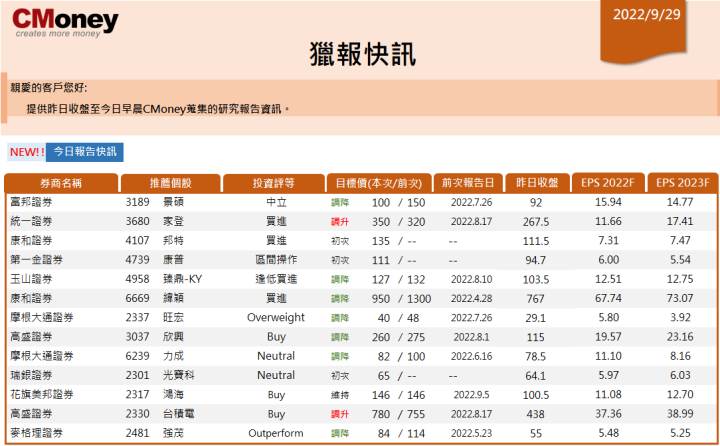Image resolution: width=720 pixels, height=446 pixels.
Task: Click the 初次 tag for 邦特
Action: point(340,241)
